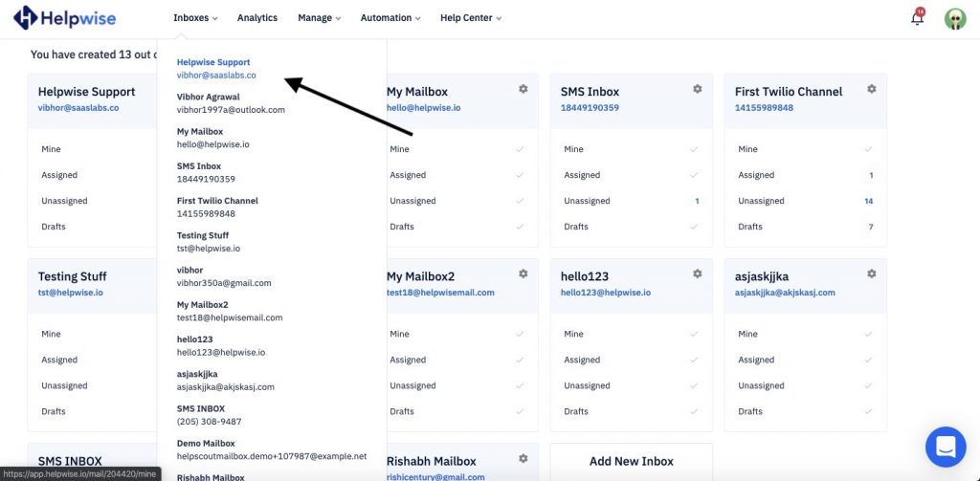Open Assigned in My Mailbox card

click(457, 175)
